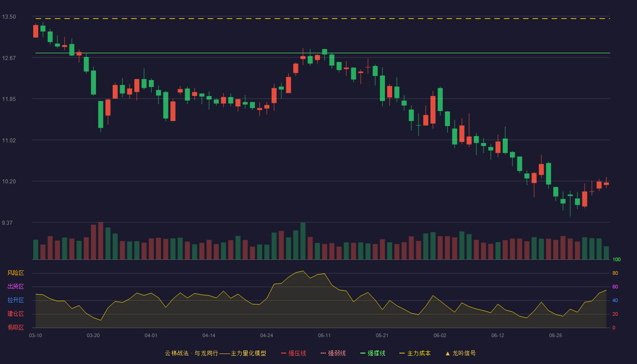Toggle the 强弱线 legend entry
637x364 pixels.
[333, 353]
